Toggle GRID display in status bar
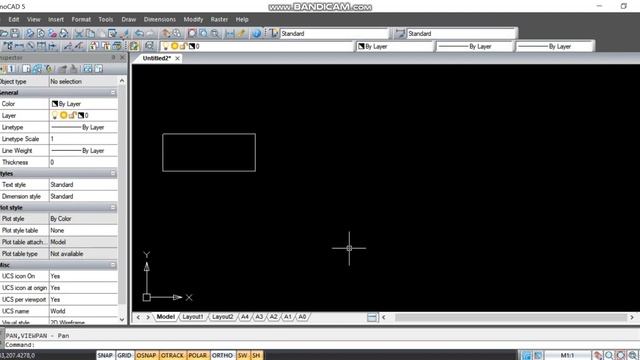Image resolution: width=640 pixels, height=360 pixels. coord(124,356)
